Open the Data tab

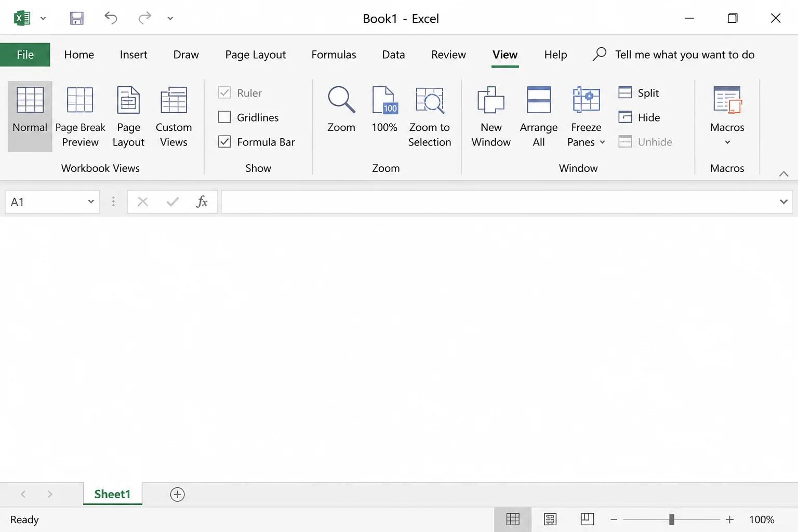click(x=393, y=55)
